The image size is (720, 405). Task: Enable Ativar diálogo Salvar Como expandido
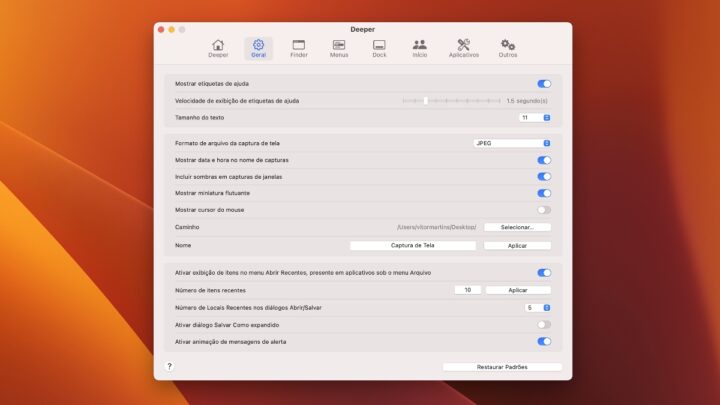pyautogui.click(x=544, y=325)
